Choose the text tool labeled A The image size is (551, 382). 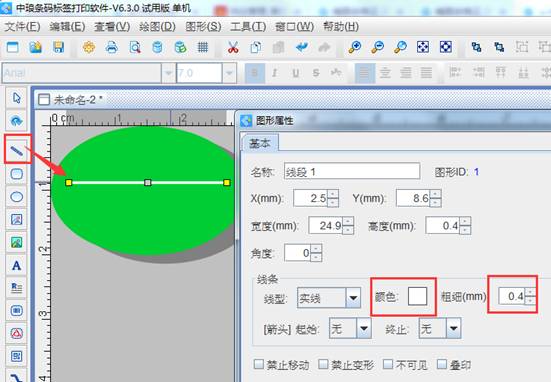click(x=17, y=265)
